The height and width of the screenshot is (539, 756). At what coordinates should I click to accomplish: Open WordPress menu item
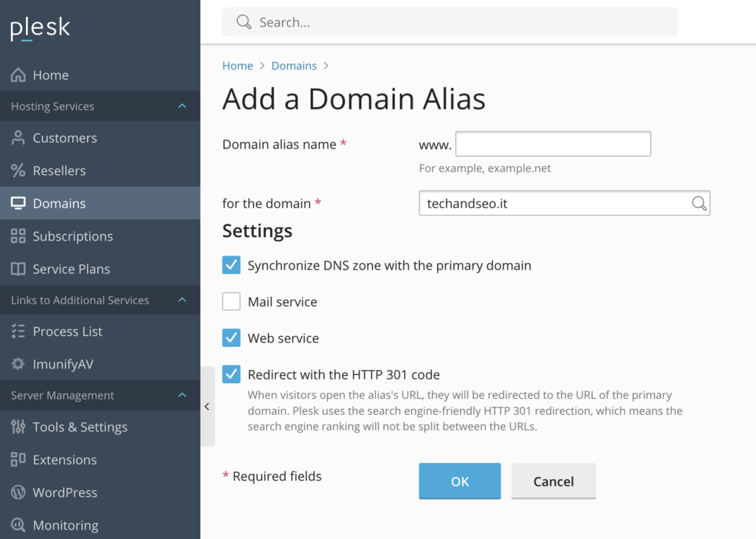pyautogui.click(x=100, y=492)
